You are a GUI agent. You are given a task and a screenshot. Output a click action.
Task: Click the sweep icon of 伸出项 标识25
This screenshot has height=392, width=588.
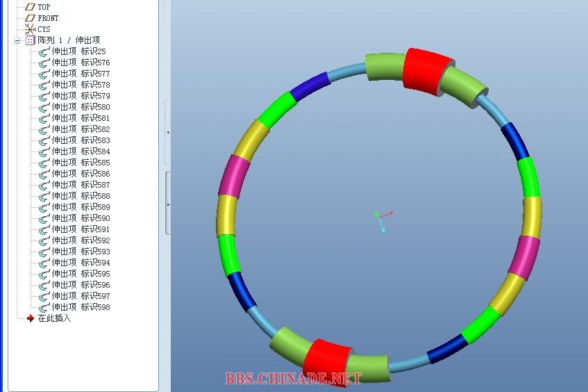[44, 51]
